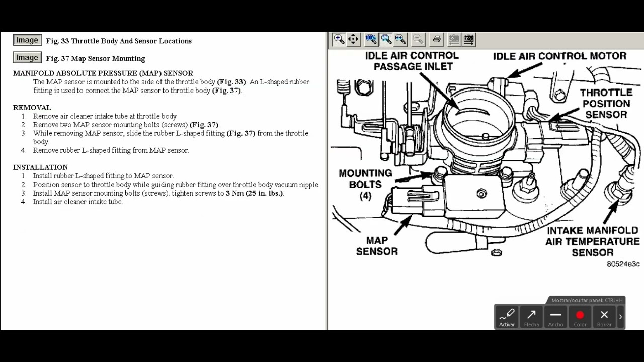Select the zoom in magnifier tool
The height and width of the screenshot is (362, 644).
point(339,39)
